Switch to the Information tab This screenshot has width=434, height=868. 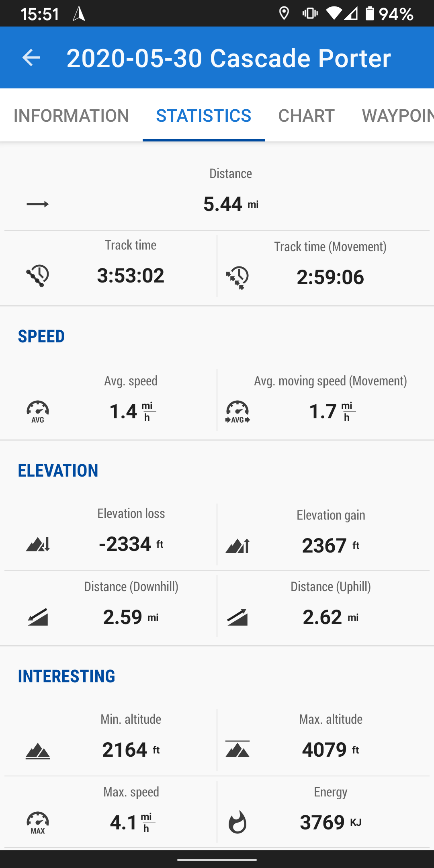coord(71,116)
